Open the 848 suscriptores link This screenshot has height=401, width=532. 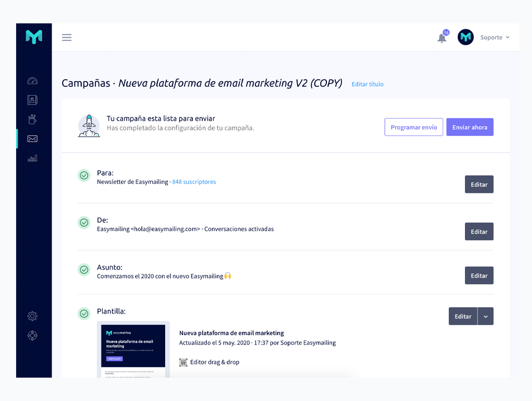[194, 182]
